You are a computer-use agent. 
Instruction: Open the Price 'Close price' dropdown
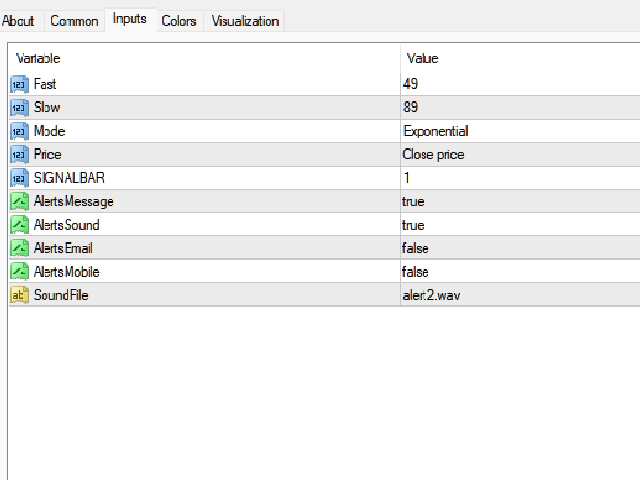(433, 154)
